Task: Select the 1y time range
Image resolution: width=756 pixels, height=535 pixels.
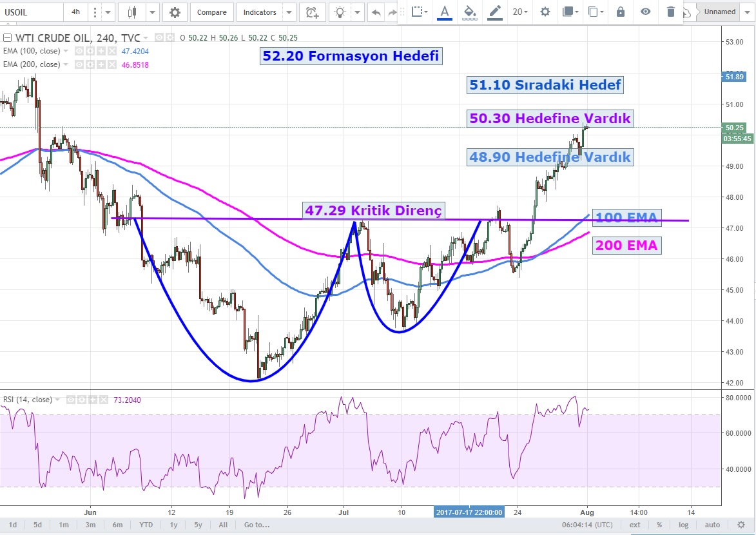Action: (x=173, y=525)
